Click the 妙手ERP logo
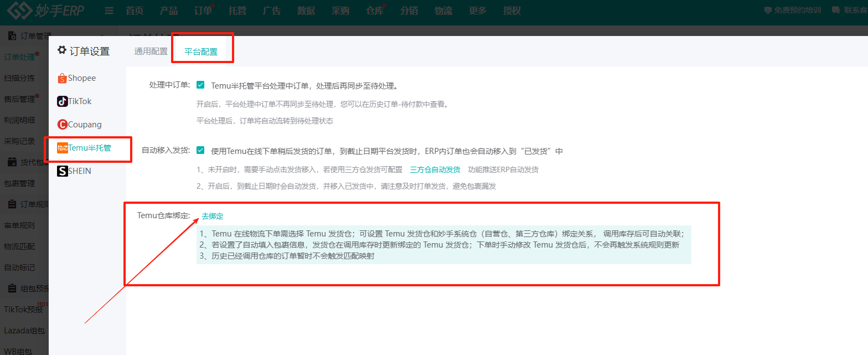The height and width of the screenshot is (355, 868). coord(46,11)
